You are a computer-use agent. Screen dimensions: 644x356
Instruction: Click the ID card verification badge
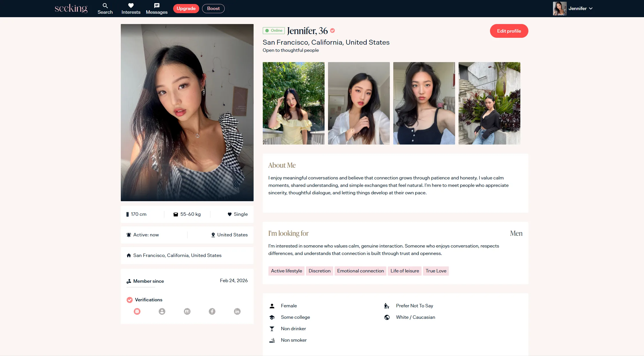[187, 311]
